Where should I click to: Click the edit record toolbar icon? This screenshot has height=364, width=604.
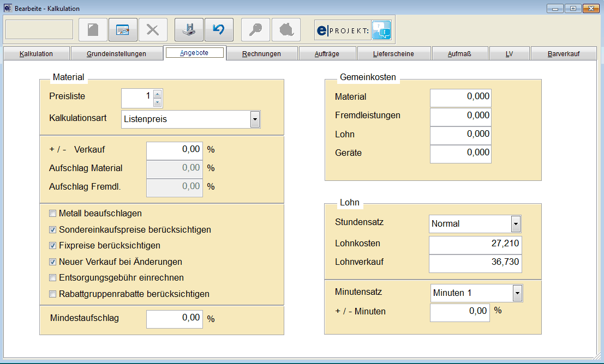(123, 30)
